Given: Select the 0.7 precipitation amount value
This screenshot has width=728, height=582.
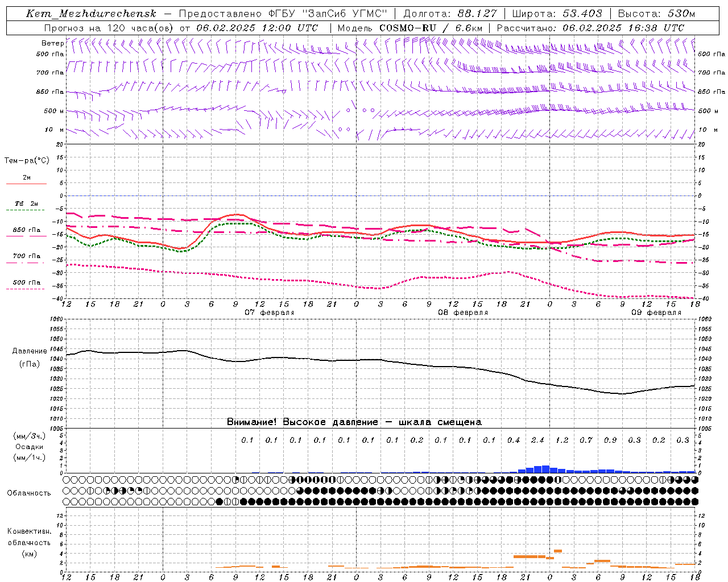Looking at the screenshot, I should 586,440.
